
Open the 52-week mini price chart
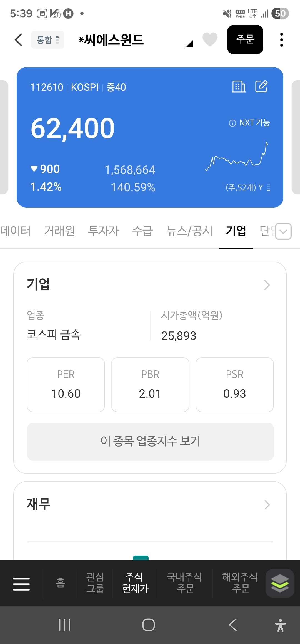click(x=237, y=157)
